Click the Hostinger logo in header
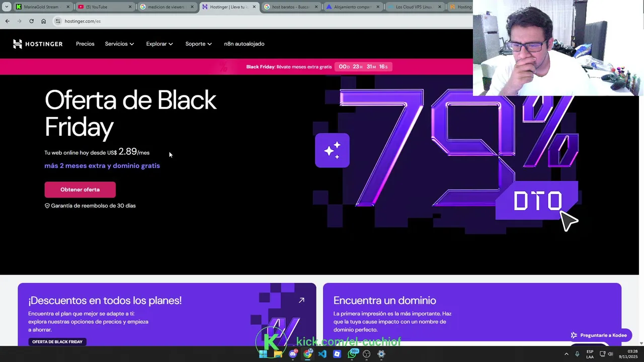Screen dimensions: 644x362 tap(38, 44)
